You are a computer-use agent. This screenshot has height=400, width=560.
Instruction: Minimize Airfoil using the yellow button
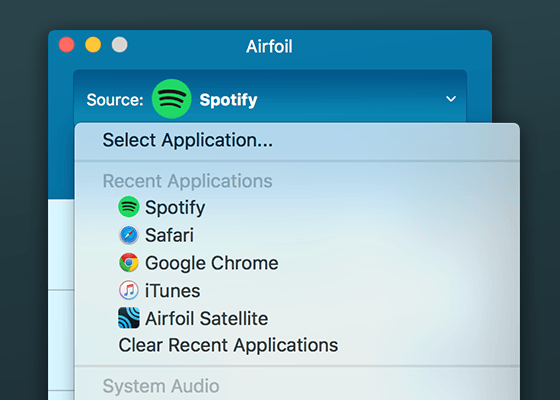[x=93, y=45]
